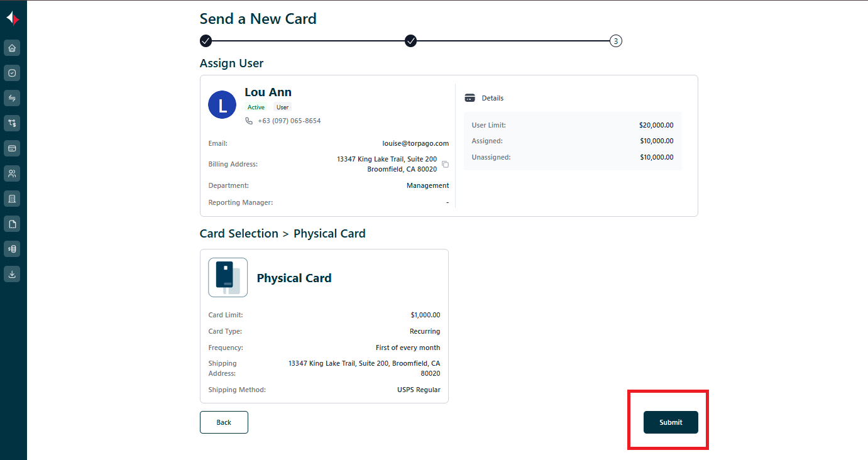868x460 pixels.
Task: Open the document icon in sidebar
Action: click(12, 224)
